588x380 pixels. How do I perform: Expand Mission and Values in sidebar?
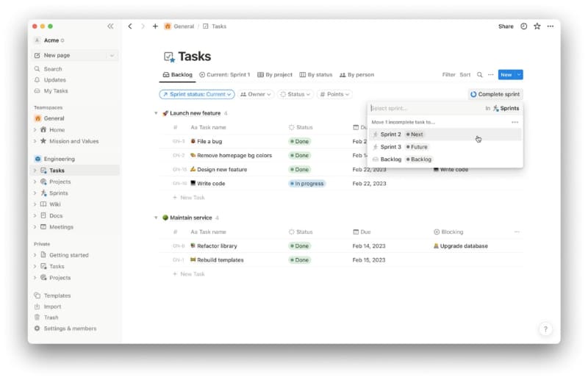35,141
